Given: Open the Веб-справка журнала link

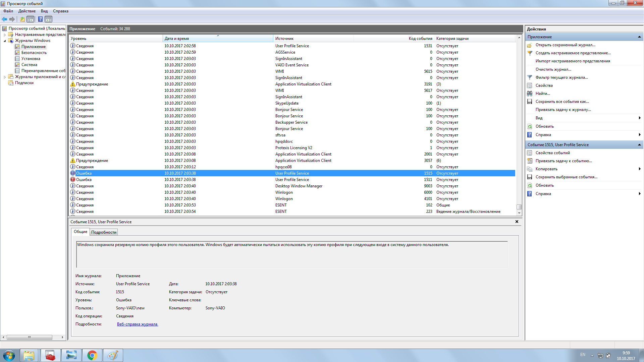Looking at the screenshot, I should (137, 324).
